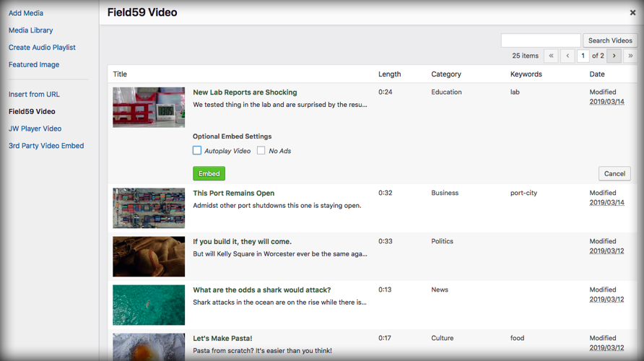Open "Let's Make Pasta!" video title
644x361 pixels.
pos(222,339)
